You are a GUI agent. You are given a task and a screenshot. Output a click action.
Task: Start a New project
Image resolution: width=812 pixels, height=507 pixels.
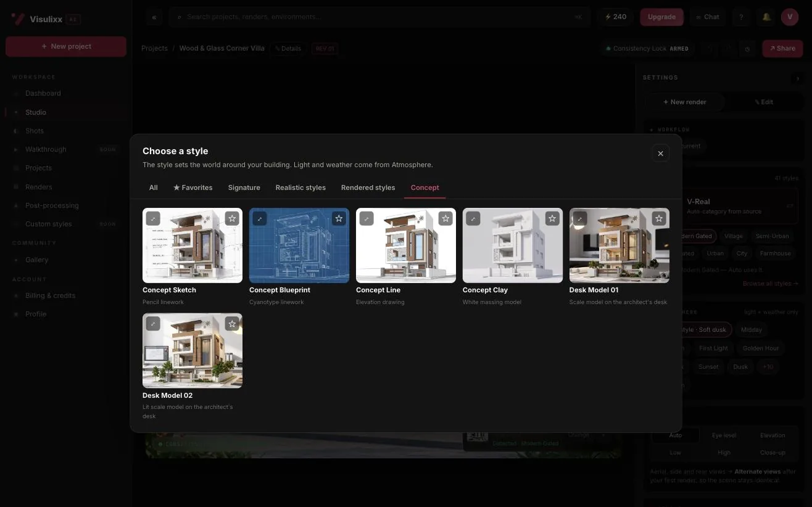[x=66, y=47]
